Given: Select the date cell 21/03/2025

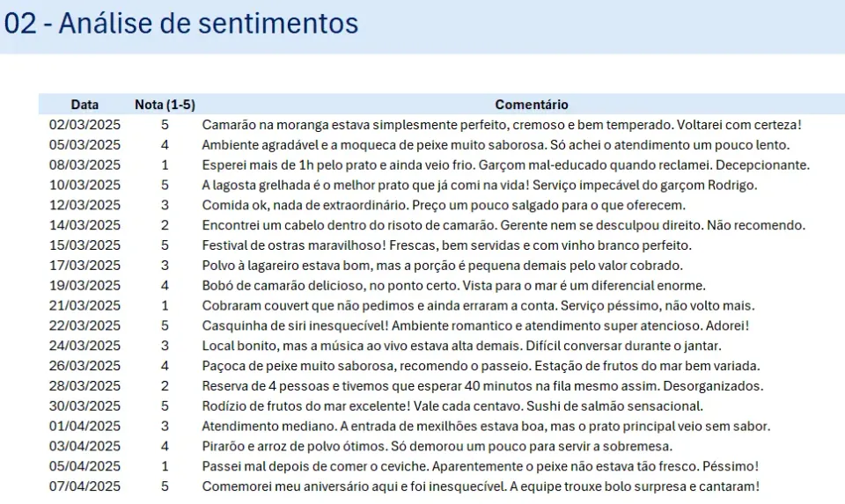Looking at the screenshot, I should (x=84, y=306).
